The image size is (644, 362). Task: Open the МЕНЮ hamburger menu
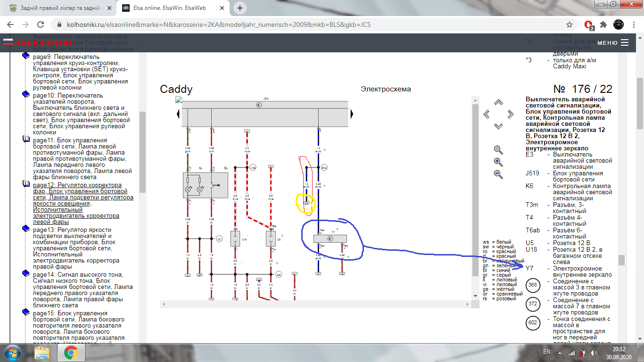pyautogui.click(x=613, y=42)
